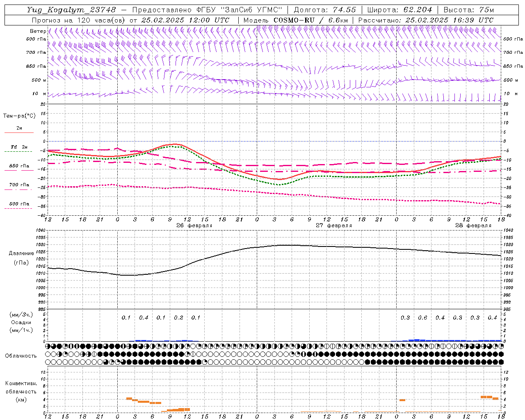Select the Давление panel label
This screenshot has height=420, width=525.
(21, 253)
